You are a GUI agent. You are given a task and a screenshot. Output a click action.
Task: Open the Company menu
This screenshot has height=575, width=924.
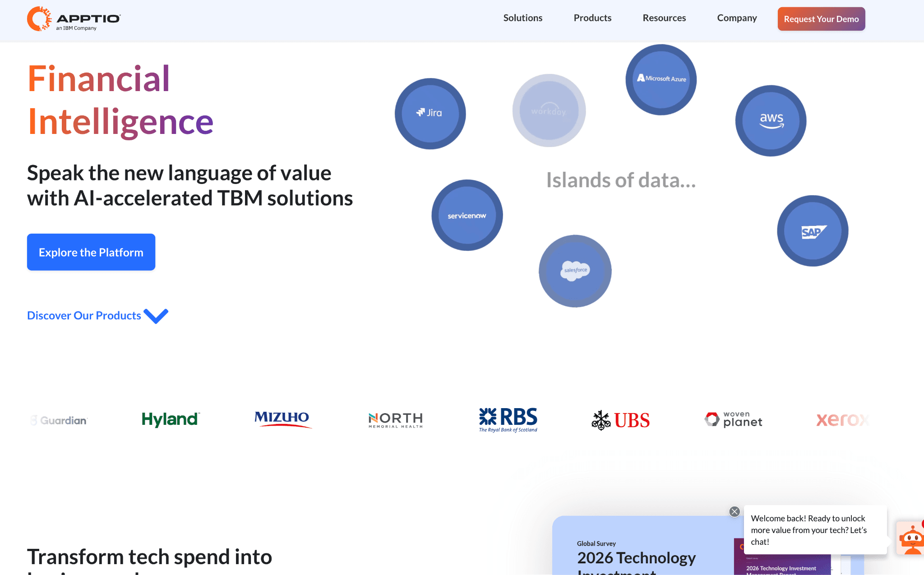click(x=737, y=18)
